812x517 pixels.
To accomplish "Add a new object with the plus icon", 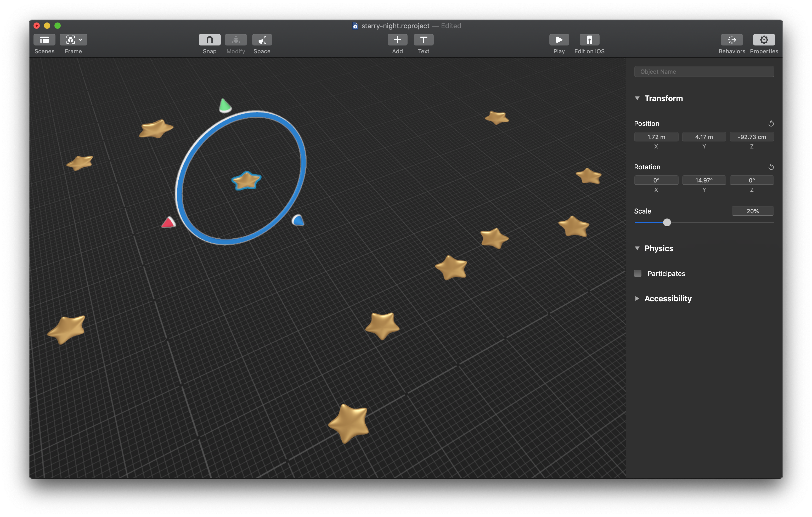I will (397, 40).
